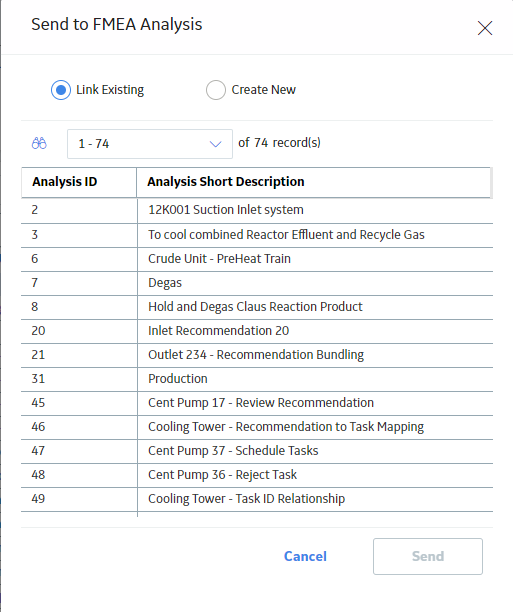Click the dropdown chevron arrow
Screen dimensions: 513x612
coord(215,144)
